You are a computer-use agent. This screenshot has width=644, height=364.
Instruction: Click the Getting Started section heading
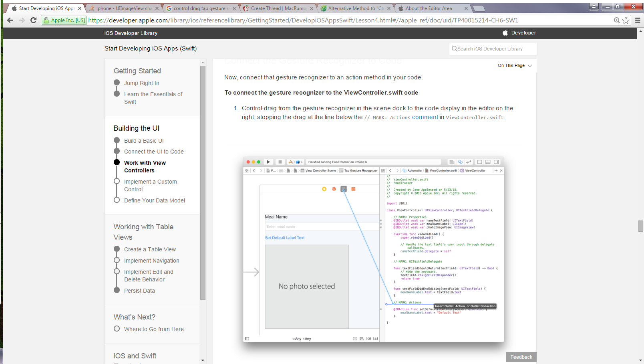pyautogui.click(x=137, y=71)
